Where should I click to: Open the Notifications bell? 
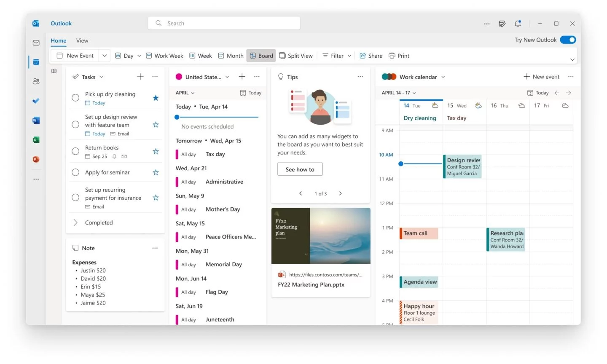[x=518, y=24]
